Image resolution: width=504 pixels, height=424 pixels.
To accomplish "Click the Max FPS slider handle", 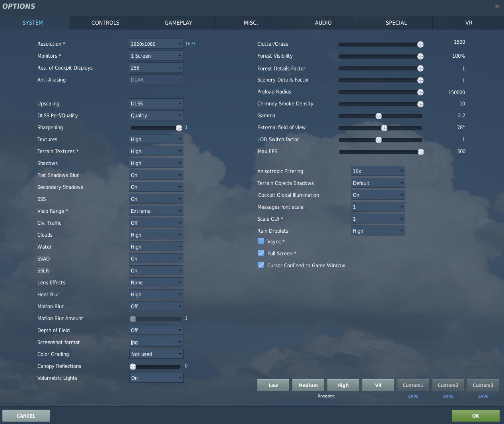I will tap(420, 152).
